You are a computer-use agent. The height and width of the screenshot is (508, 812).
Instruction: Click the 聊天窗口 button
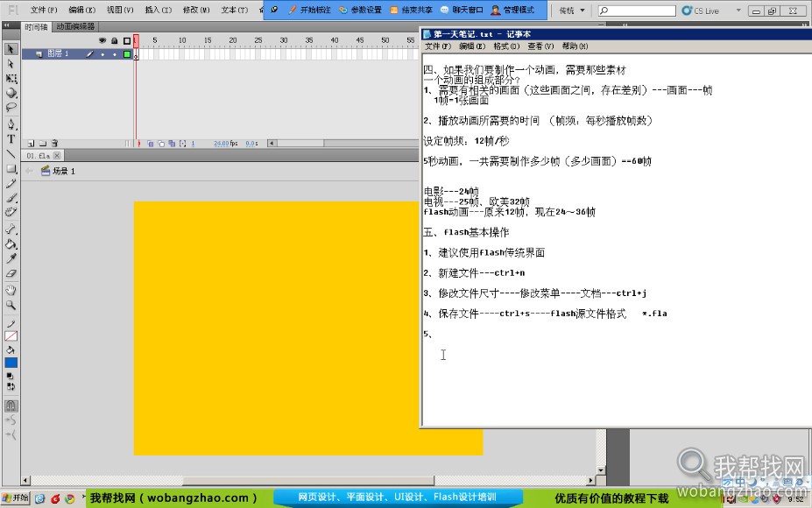(x=462, y=10)
